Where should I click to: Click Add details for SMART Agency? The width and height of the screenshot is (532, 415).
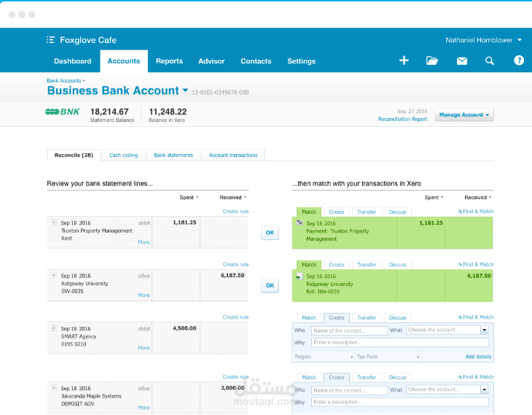[478, 357]
